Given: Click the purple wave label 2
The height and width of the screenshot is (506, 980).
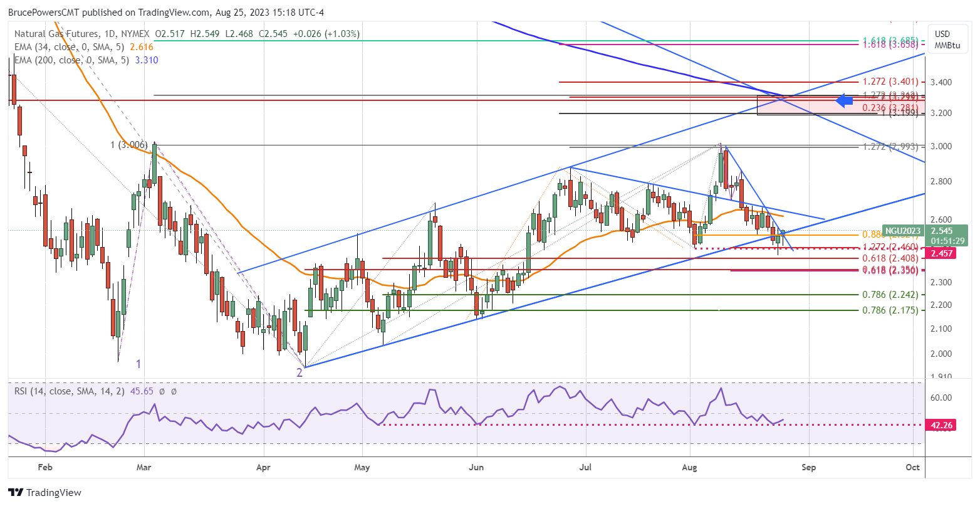Looking at the screenshot, I should 300,372.
